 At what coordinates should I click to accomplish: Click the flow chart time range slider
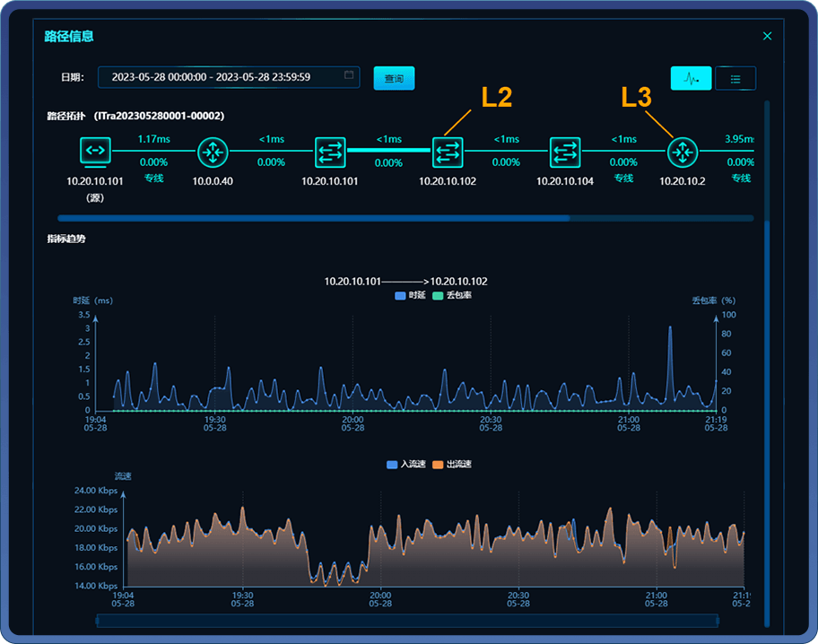[x=407, y=620]
